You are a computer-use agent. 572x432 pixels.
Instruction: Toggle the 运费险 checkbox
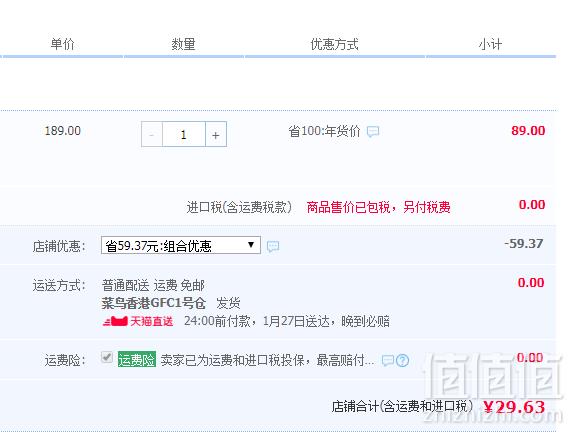click(x=107, y=357)
